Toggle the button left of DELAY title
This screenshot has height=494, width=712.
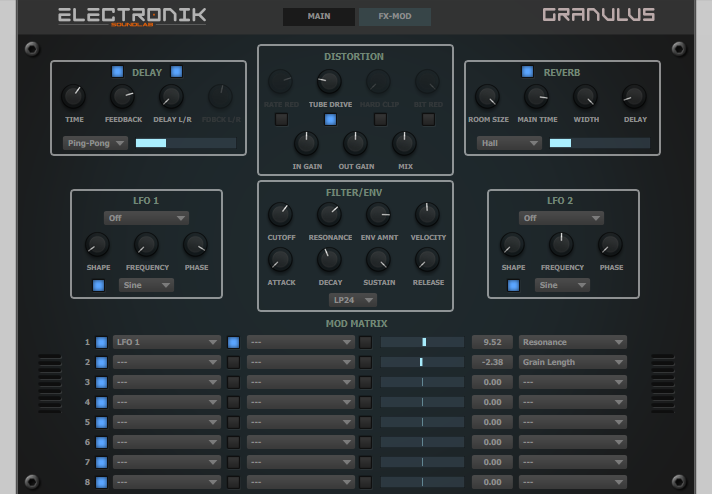(118, 72)
